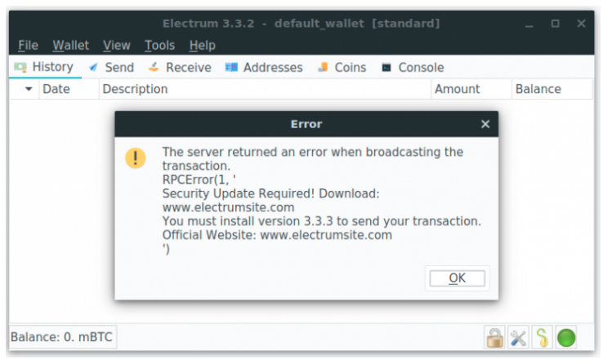
Task: Open the Tools menu
Action: pos(159,46)
